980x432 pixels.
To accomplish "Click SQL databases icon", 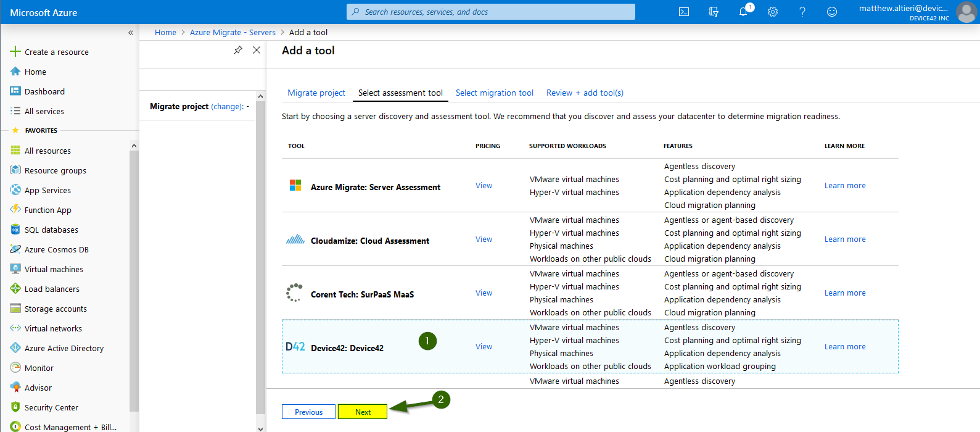I will pyautogui.click(x=15, y=230).
